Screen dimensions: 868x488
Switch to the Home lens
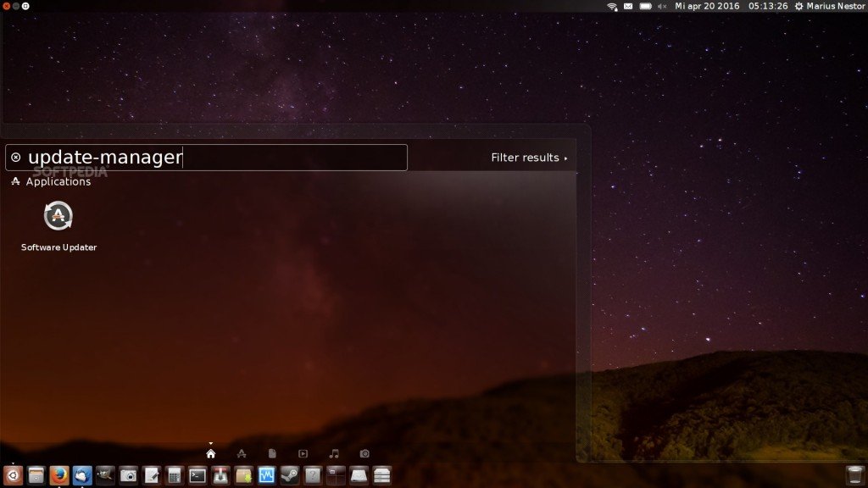(210, 453)
